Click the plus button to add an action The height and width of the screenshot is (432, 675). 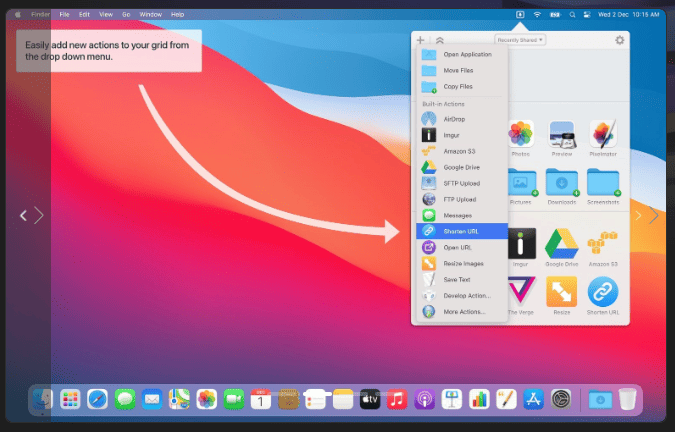421,40
